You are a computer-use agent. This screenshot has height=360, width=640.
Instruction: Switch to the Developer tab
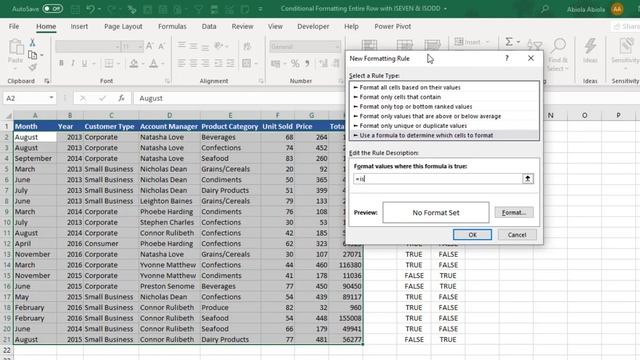(313, 26)
